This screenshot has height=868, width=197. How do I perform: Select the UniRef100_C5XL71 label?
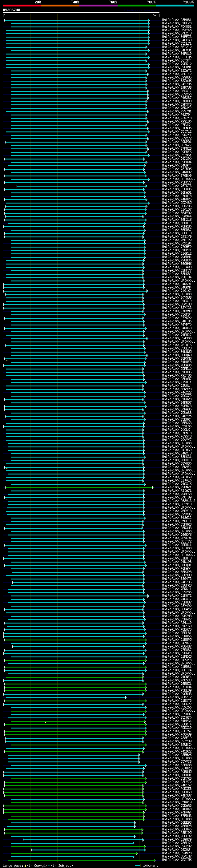(x=177, y=43)
